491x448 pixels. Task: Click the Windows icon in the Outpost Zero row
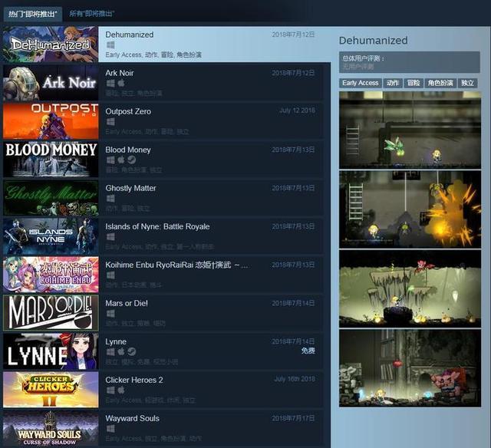coord(110,122)
